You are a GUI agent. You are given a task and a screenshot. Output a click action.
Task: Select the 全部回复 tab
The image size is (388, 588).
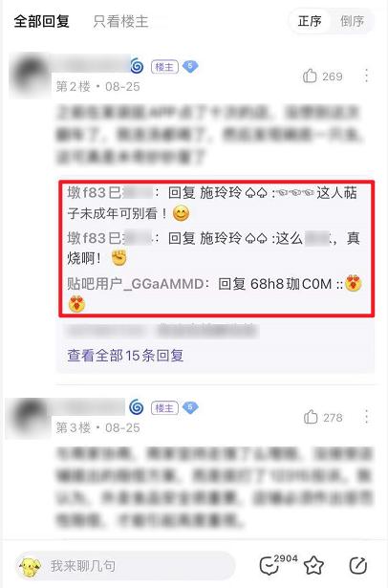[x=42, y=21]
